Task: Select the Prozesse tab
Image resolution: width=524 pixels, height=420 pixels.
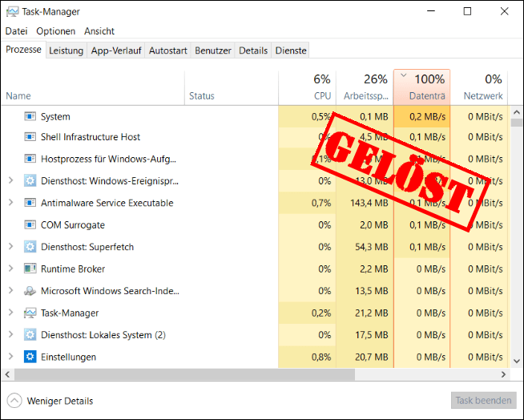Action: coord(23,50)
